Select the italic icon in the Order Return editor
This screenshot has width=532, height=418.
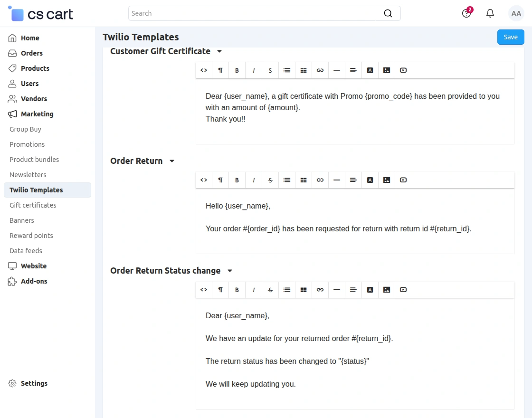tap(253, 180)
